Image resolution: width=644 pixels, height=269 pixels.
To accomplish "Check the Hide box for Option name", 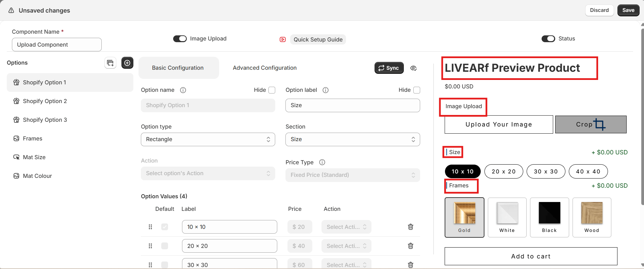I will point(272,90).
